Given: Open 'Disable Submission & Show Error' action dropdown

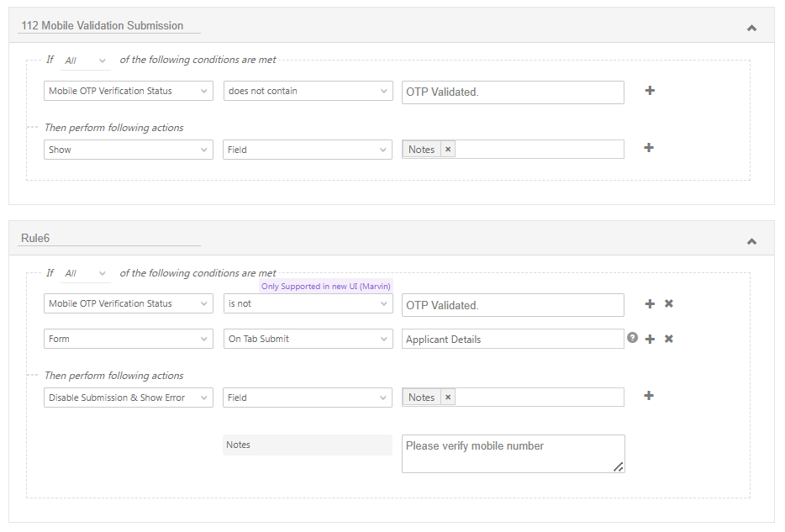Looking at the screenshot, I should tap(128, 398).
